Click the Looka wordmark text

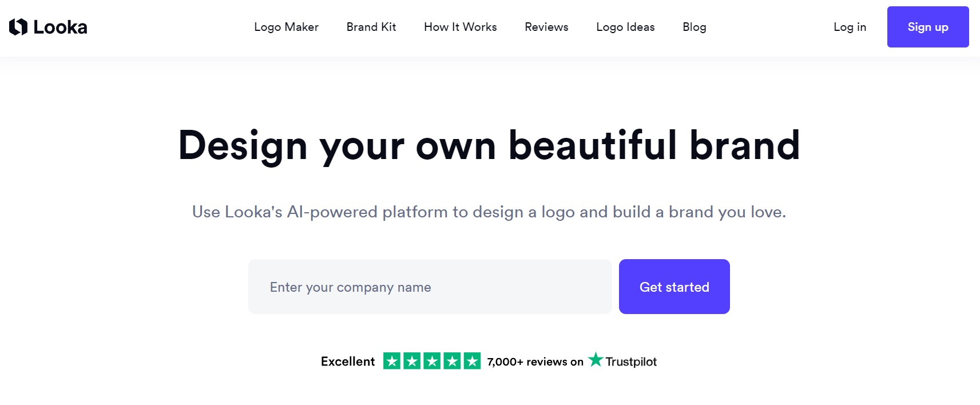(x=60, y=27)
